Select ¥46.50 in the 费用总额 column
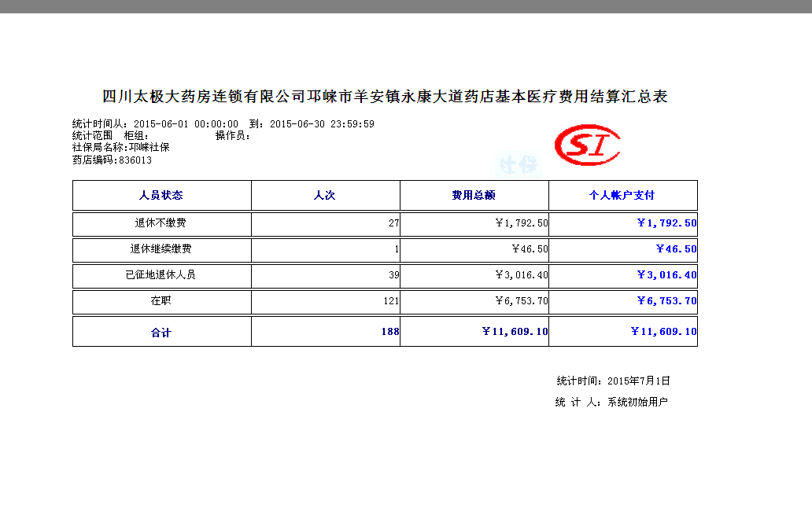 (x=530, y=249)
